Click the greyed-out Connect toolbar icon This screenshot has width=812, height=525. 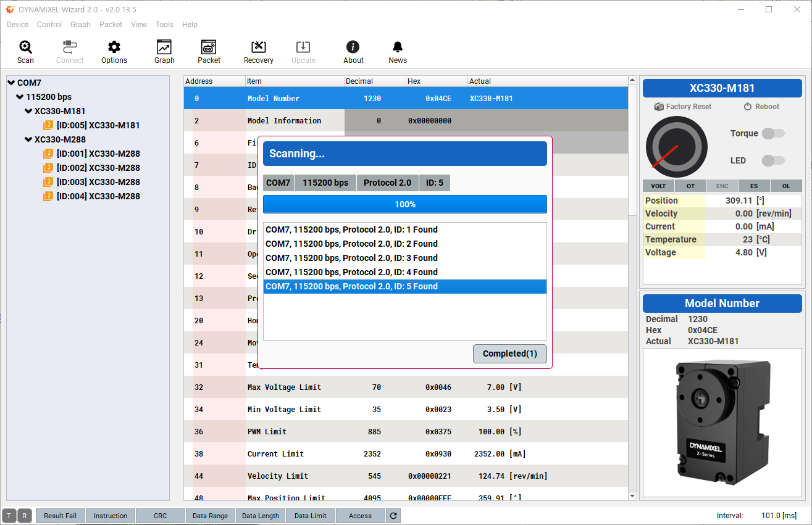click(70, 52)
